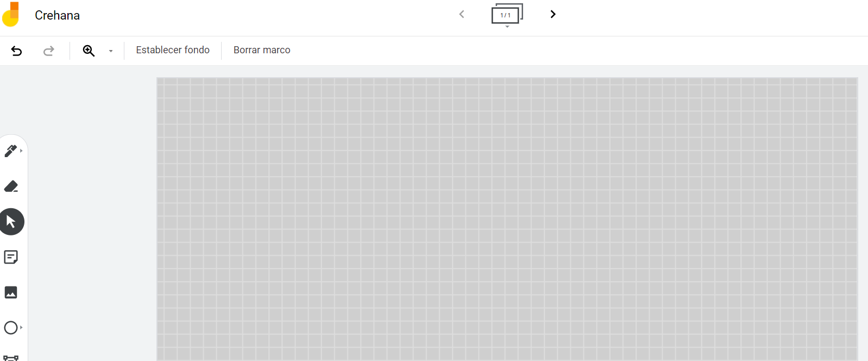Add a sticky note
The height and width of the screenshot is (361, 868).
tap(11, 257)
